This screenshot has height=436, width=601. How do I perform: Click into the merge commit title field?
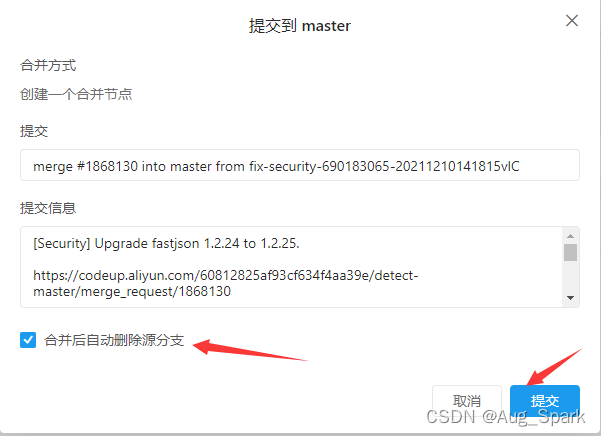pos(300,165)
